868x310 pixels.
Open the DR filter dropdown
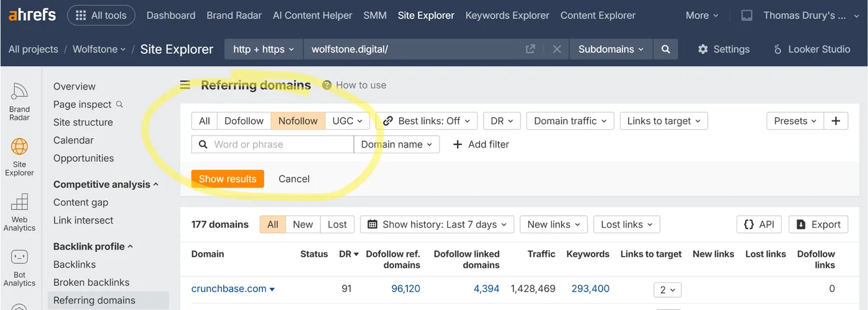point(502,121)
